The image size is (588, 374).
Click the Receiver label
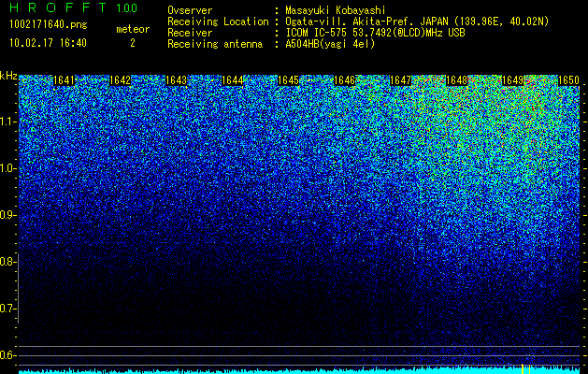click(x=190, y=33)
